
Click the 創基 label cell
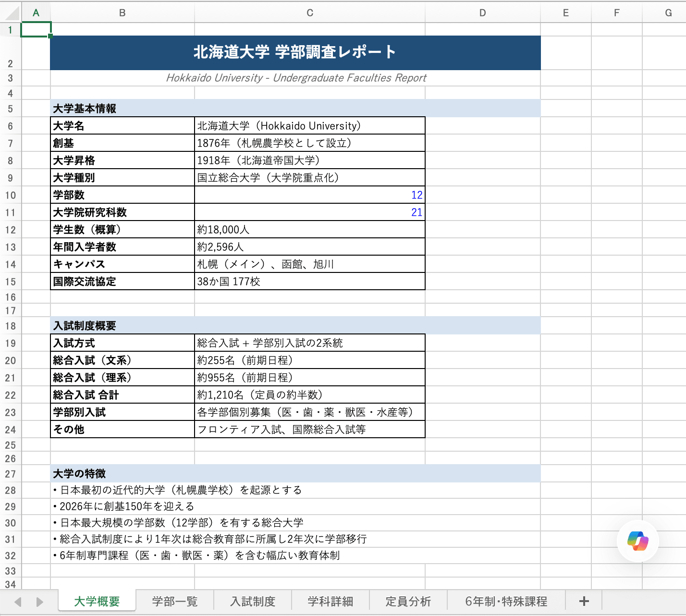tap(122, 143)
